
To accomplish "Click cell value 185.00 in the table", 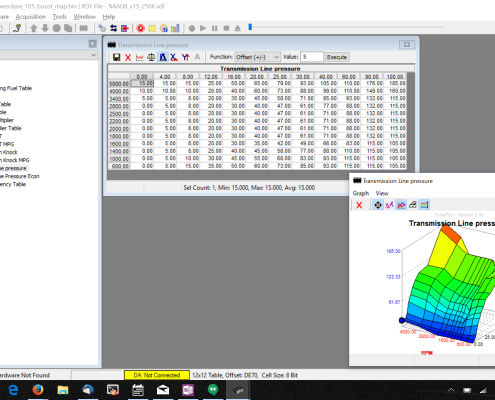I will (395, 83).
